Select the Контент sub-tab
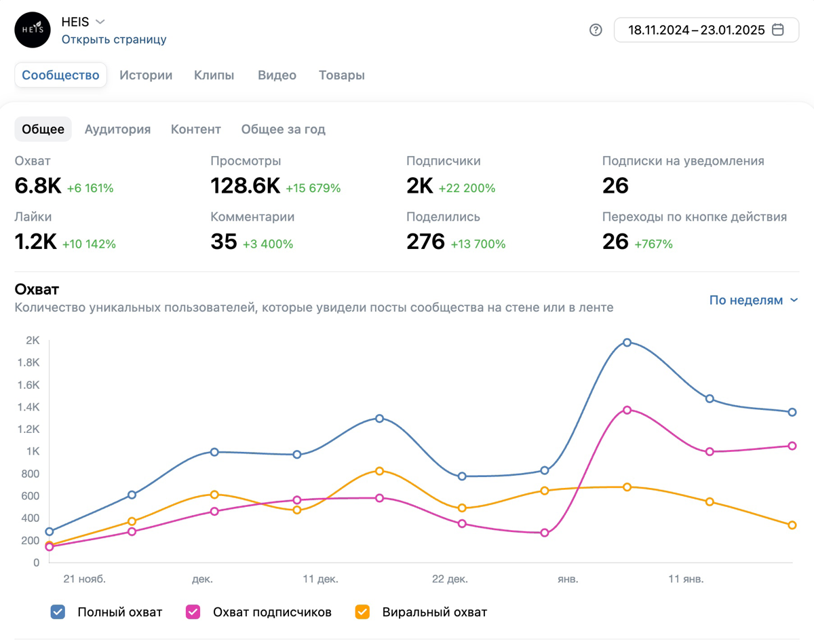Viewport: 814px width, 644px height. [196, 129]
